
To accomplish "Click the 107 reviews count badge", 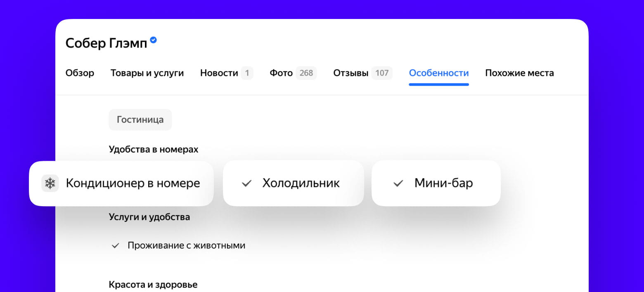I will [x=382, y=73].
